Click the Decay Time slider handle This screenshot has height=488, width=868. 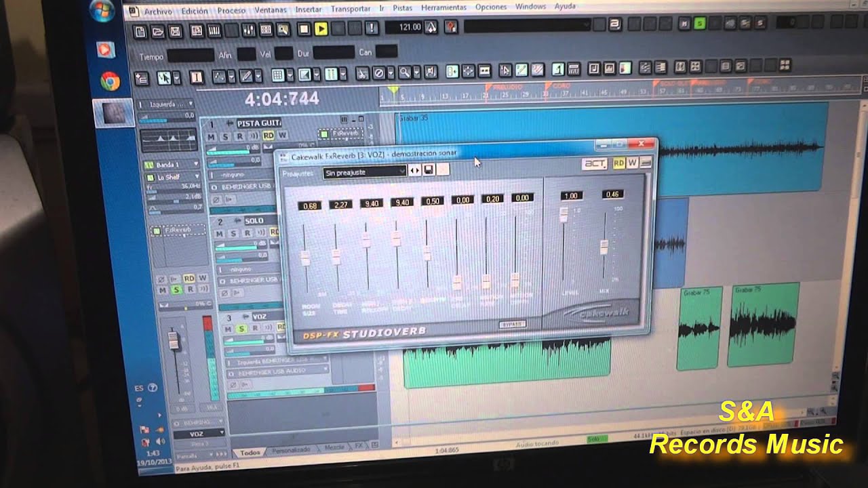click(x=336, y=256)
